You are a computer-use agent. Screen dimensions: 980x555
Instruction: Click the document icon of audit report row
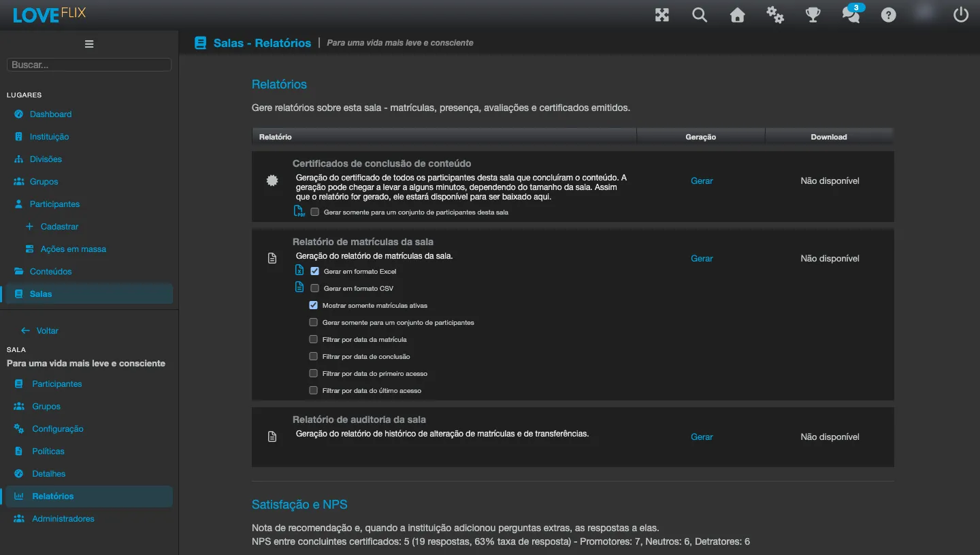point(272,437)
